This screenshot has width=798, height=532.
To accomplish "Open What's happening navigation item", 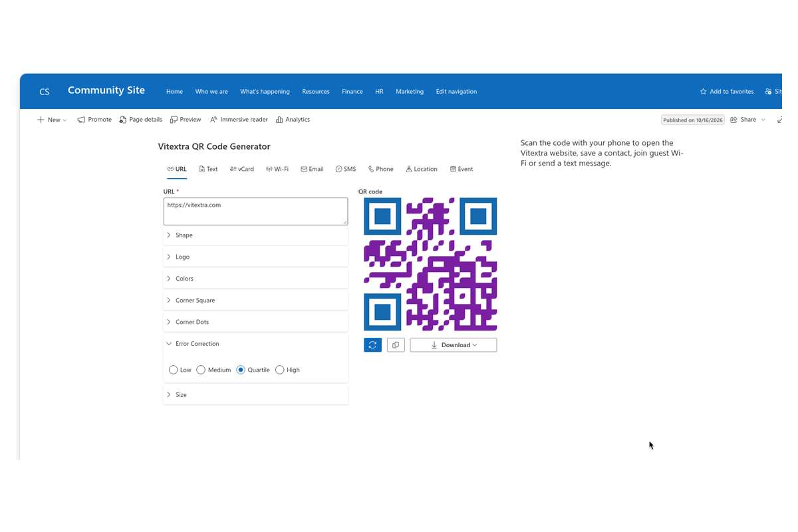I will [x=265, y=92].
